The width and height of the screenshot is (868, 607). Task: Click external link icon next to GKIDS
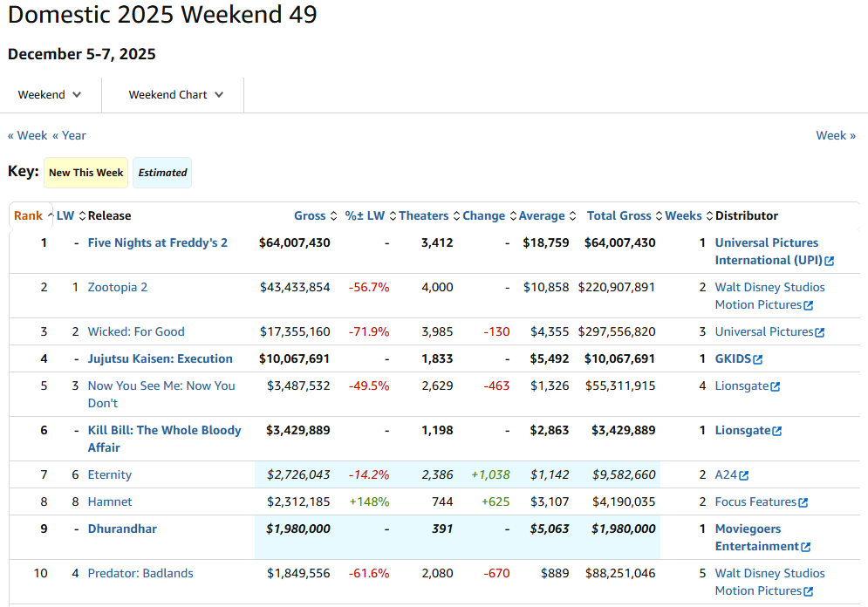tap(758, 359)
